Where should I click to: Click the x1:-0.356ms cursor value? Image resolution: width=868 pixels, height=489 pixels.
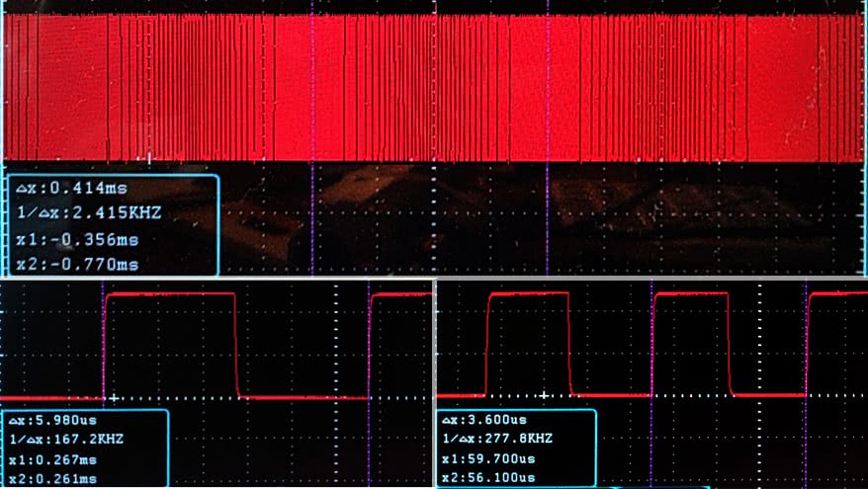pyautogui.click(x=75, y=239)
